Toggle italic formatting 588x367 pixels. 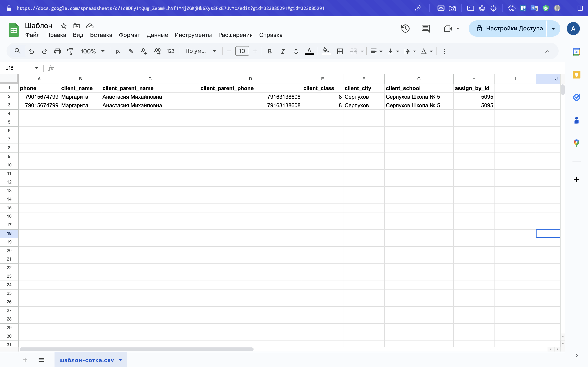tap(283, 51)
